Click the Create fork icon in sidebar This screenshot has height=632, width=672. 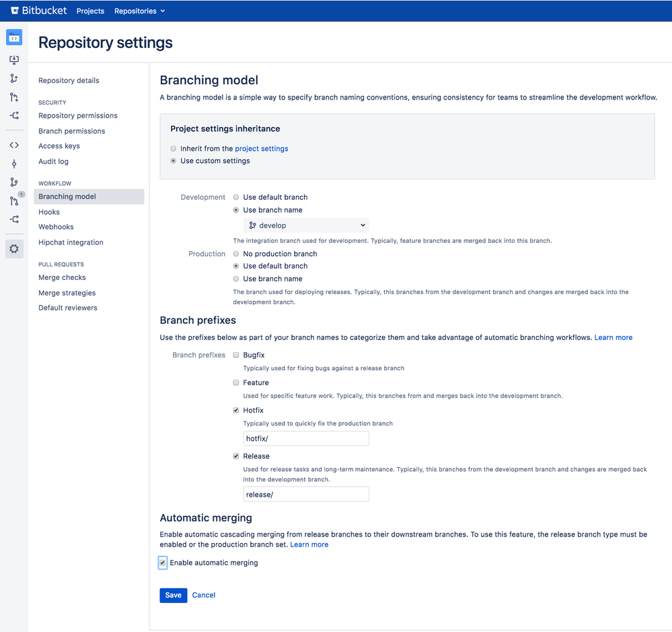point(14,115)
